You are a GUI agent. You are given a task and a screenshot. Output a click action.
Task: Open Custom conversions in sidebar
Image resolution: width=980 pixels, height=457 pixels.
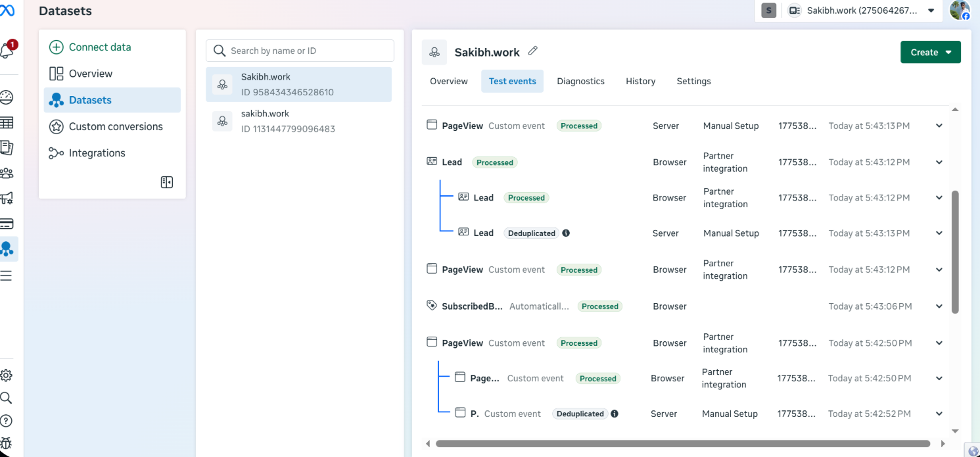(x=116, y=126)
